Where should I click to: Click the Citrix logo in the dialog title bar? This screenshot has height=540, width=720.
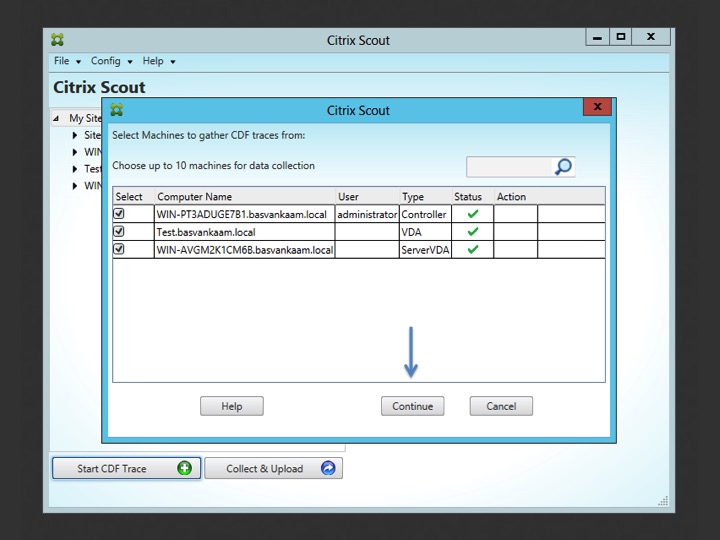point(117,110)
